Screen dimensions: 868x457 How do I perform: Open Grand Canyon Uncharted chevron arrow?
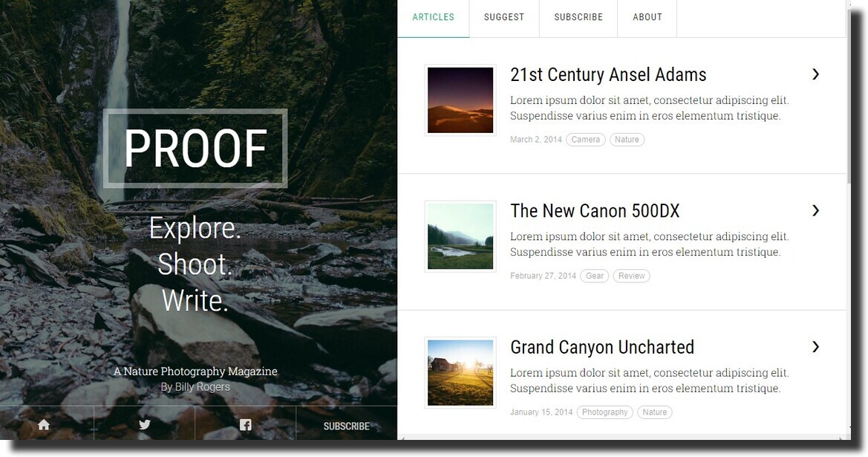pos(815,347)
